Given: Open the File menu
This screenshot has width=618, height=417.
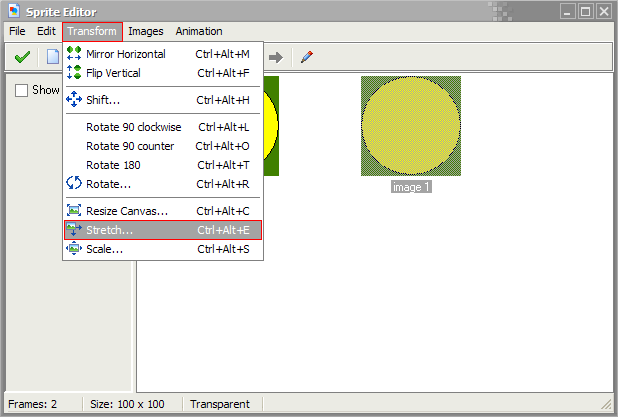Looking at the screenshot, I should pos(17,31).
